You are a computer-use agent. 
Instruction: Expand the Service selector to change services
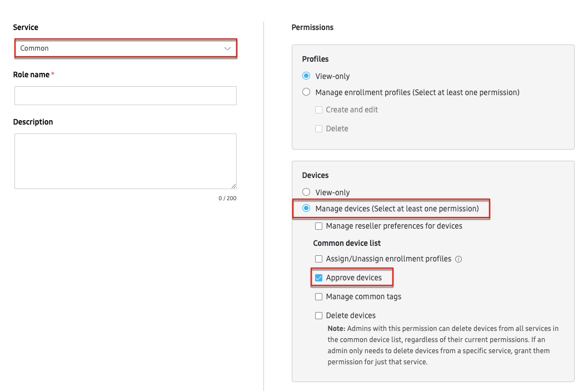[x=125, y=48]
